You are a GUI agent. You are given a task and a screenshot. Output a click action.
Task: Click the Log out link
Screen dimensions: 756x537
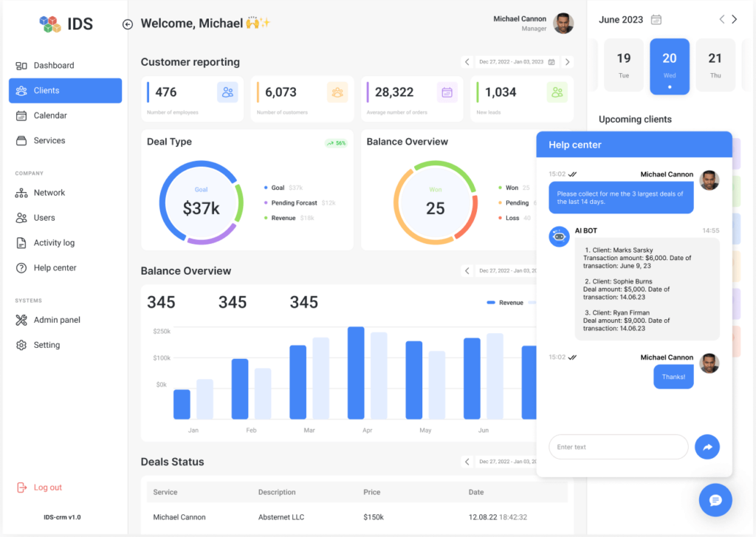(47, 488)
